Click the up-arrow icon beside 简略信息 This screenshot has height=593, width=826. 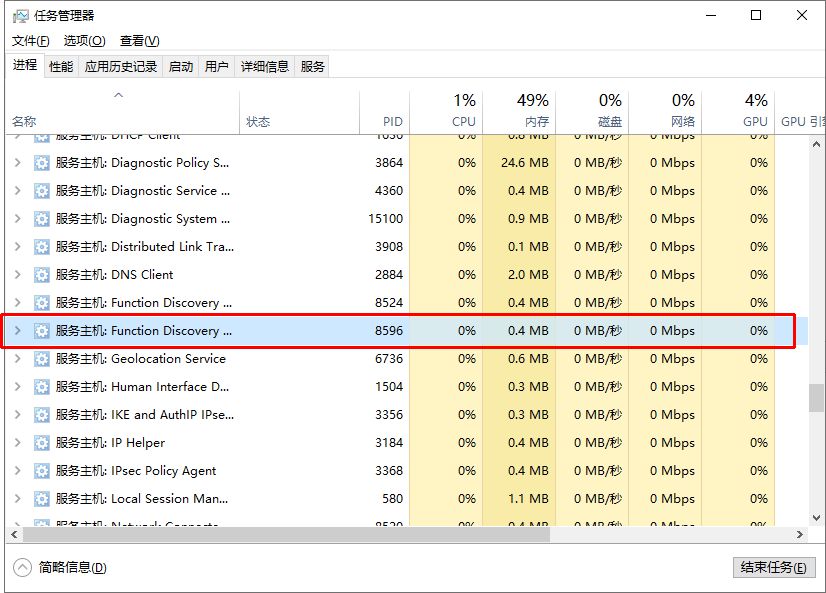click(23, 567)
